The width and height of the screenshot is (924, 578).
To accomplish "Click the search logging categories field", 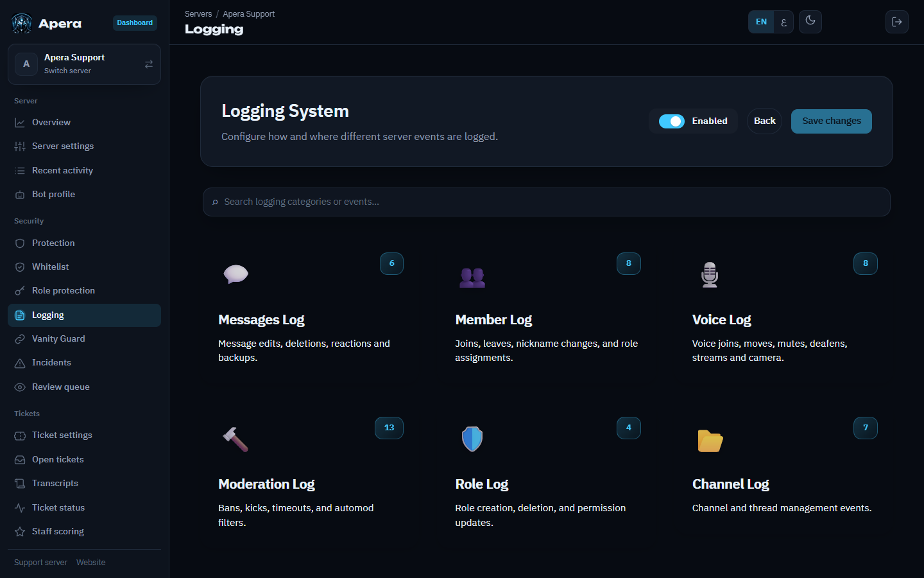I will 547,202.
